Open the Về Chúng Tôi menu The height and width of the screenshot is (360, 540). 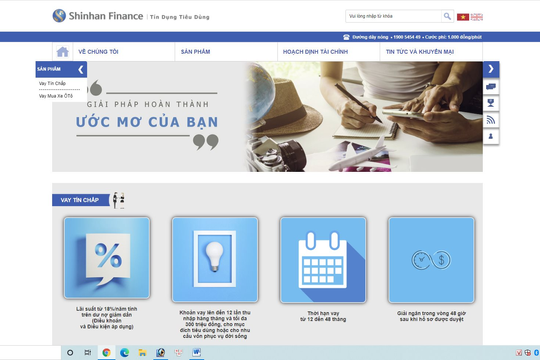coord(98,52)
